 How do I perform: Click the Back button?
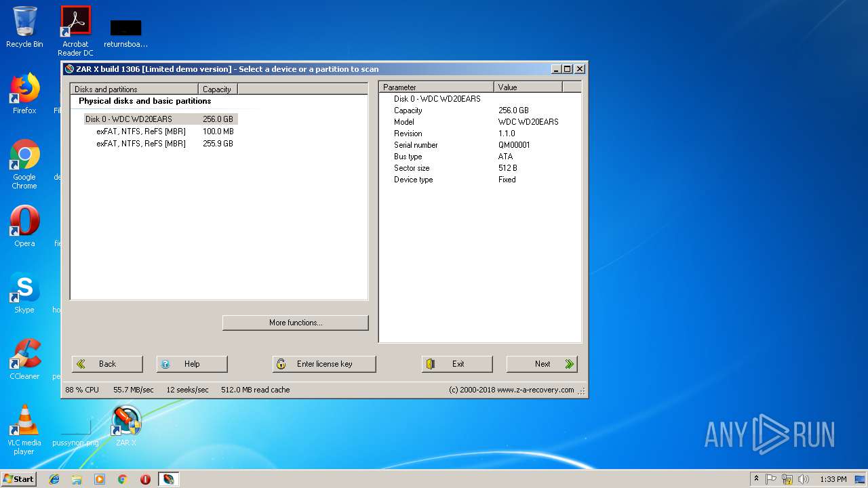[x=107, y=364]
